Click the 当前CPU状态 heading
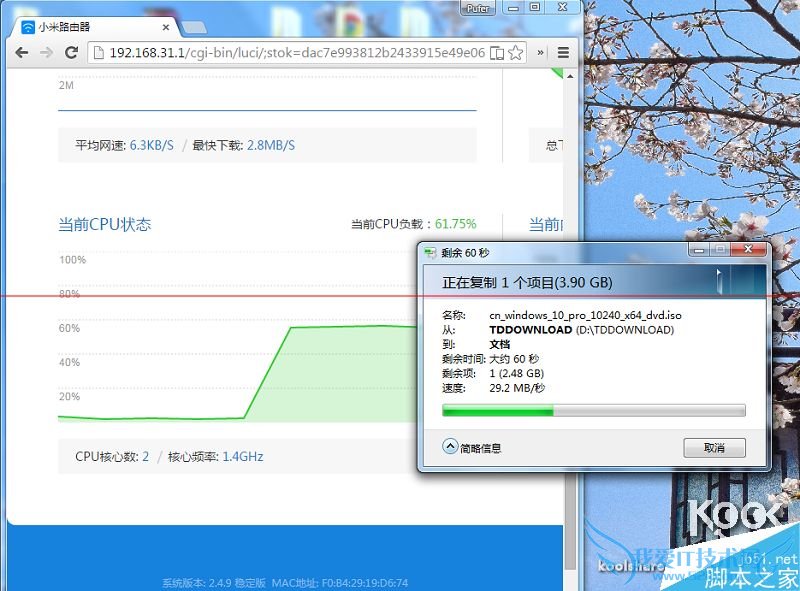The image size is (800, 591). click(x=105, y=224)
